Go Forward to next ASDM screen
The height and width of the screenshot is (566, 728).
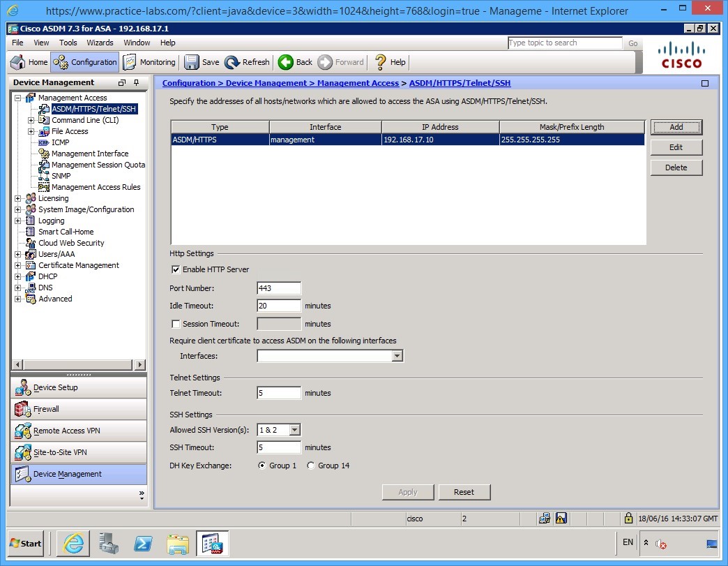(x=341, y=62)
